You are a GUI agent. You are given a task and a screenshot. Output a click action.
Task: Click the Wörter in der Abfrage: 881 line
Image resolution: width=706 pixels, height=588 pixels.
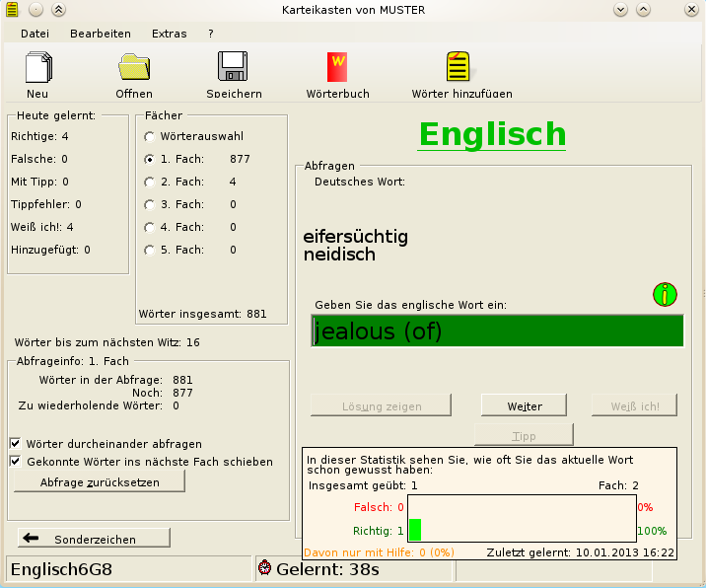115,380
